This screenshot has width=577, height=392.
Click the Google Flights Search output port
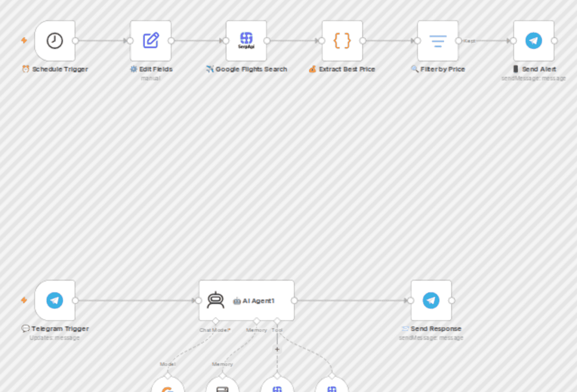click(x=267, y=41)
